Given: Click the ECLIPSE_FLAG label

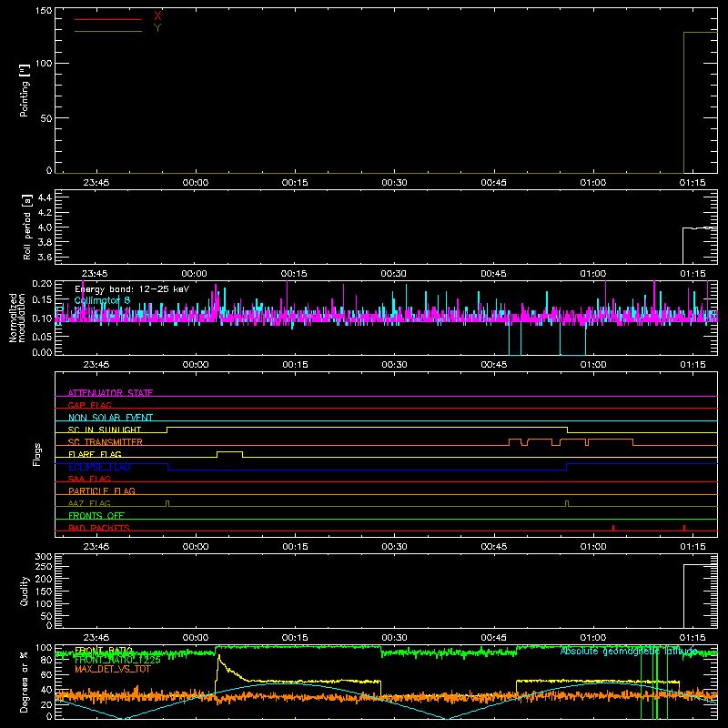Looking at the screenshot, I should pyautogui.click(x=99, y=467).
